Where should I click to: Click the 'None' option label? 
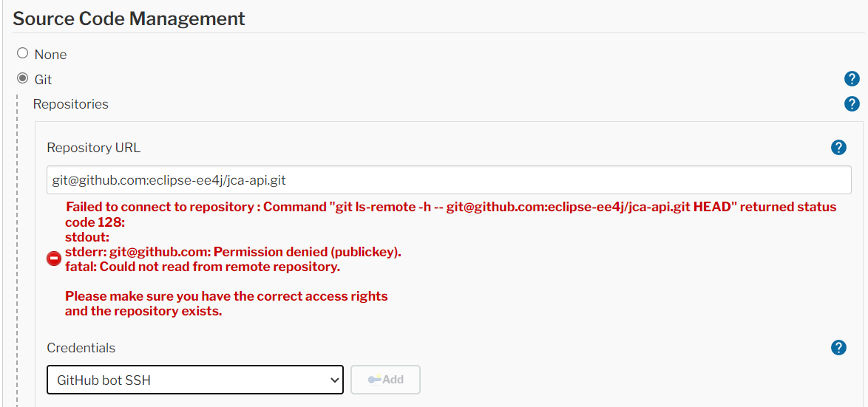click(50, 55)
